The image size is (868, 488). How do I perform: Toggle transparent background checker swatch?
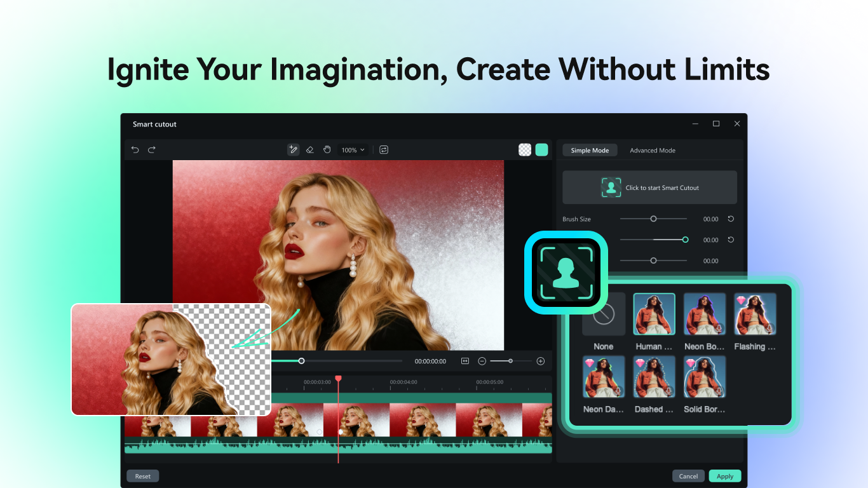(x=524, y=149)
